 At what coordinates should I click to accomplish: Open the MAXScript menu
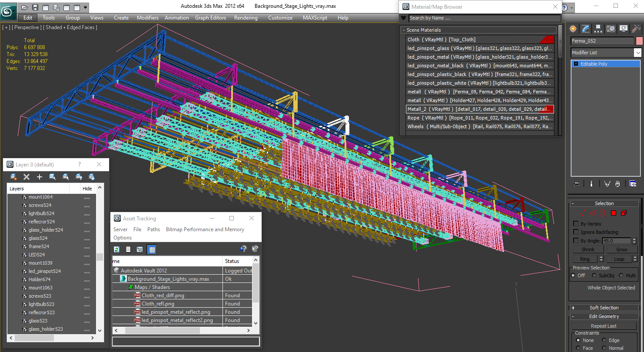point(315,18)
